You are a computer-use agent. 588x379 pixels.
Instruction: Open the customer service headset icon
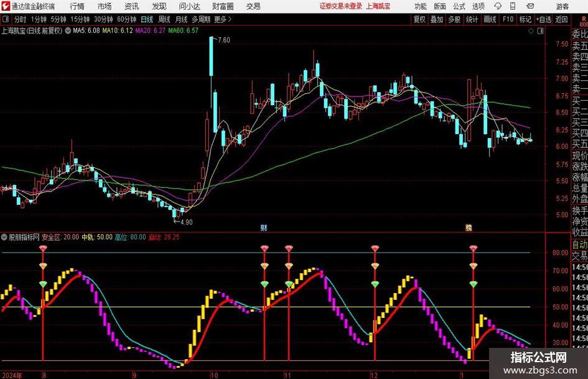(498, 6)
